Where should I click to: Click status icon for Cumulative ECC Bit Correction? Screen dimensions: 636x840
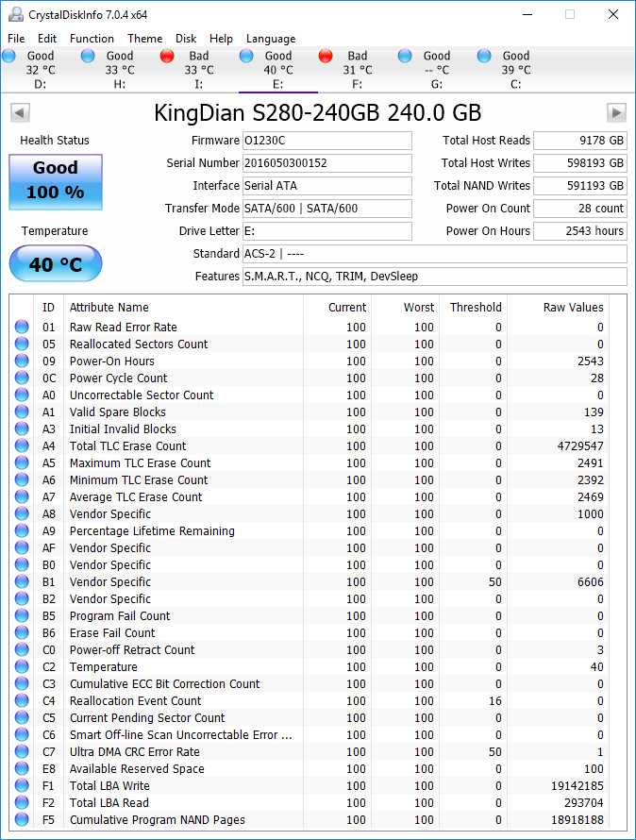point(22,683)
